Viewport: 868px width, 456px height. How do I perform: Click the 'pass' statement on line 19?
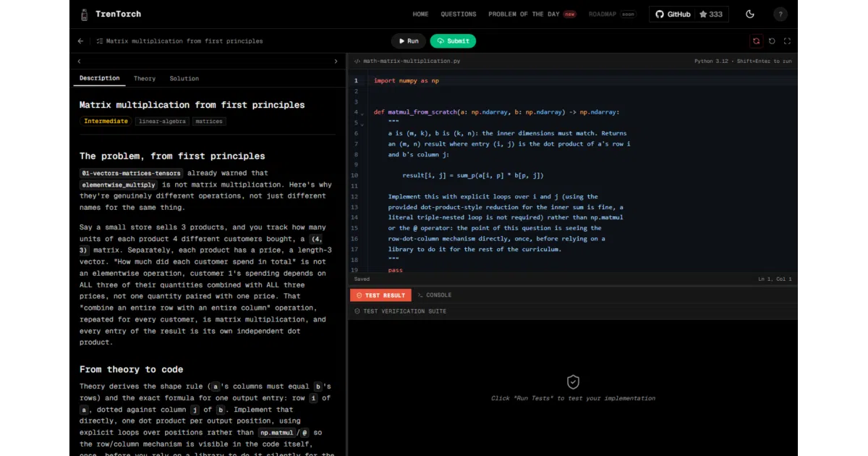point(395,269)
